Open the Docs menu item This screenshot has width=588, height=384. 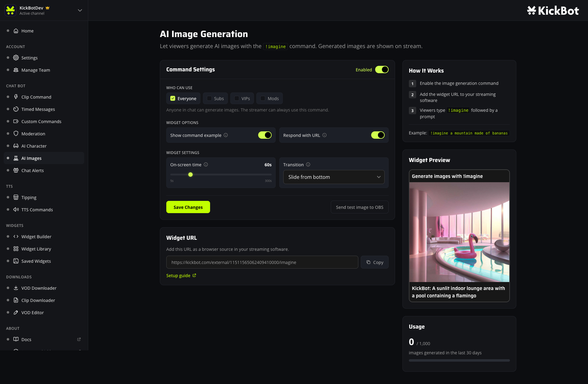pyautogui.click(x=44, y=340)
